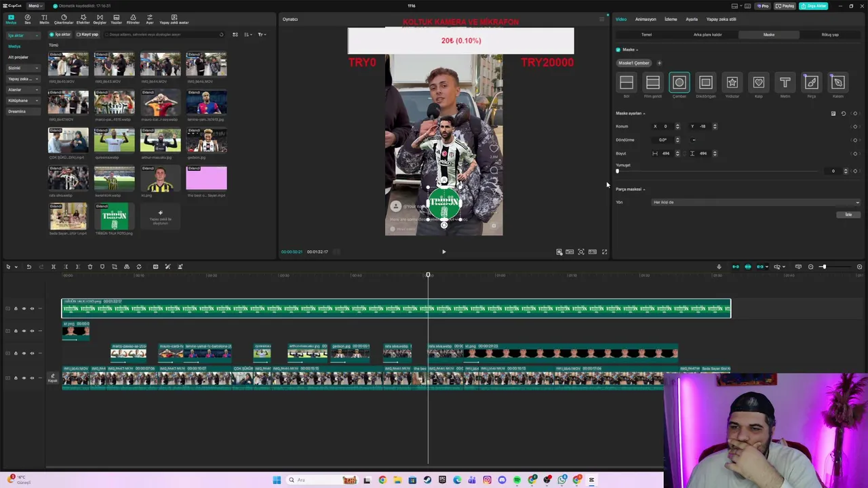
Task: Switch to the Yapay zeka stili tab
Action: [721, 20]
